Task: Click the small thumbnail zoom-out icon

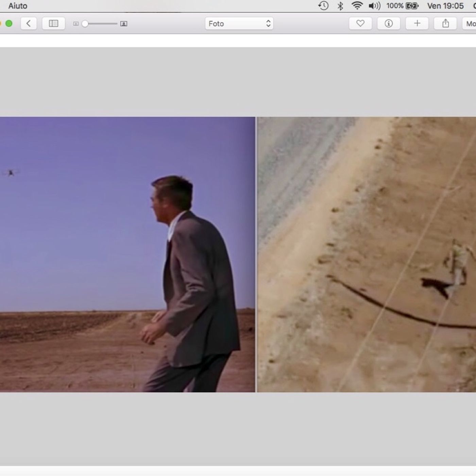Action: pyautogui.click(x=76, y=24)
